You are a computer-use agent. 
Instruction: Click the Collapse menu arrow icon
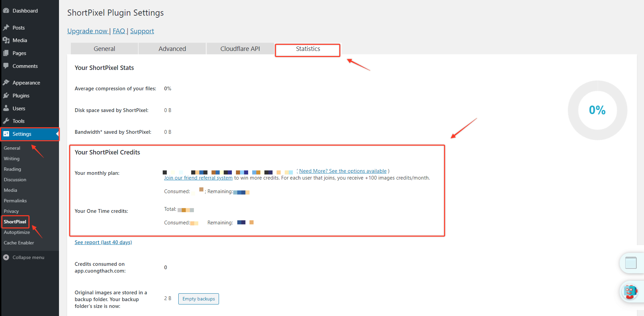pyautogui.click(x=6, y=257)
